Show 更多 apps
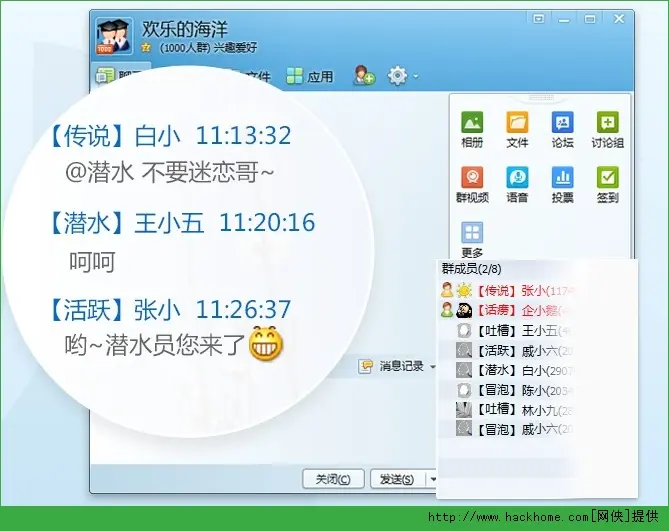 (x=472, y=240)
